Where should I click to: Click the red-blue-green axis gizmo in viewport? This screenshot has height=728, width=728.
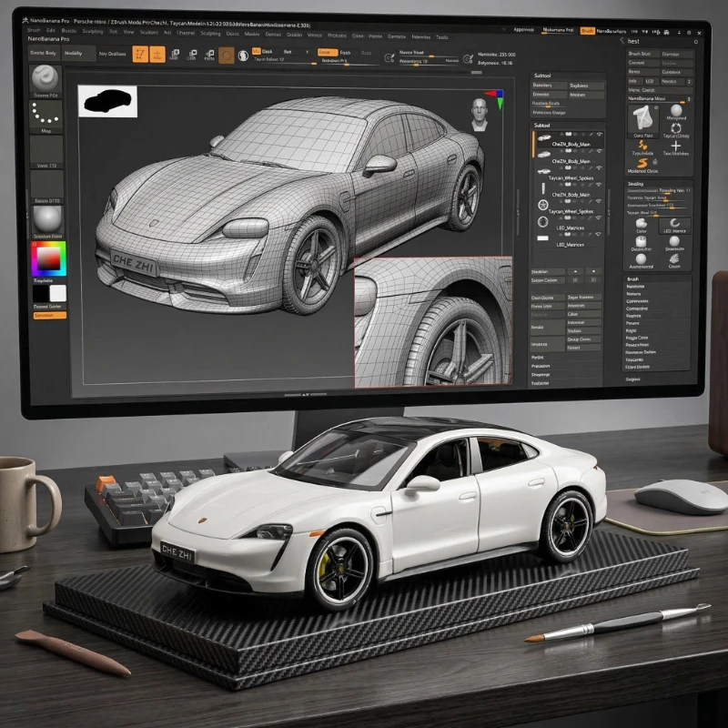coord(496,98)
